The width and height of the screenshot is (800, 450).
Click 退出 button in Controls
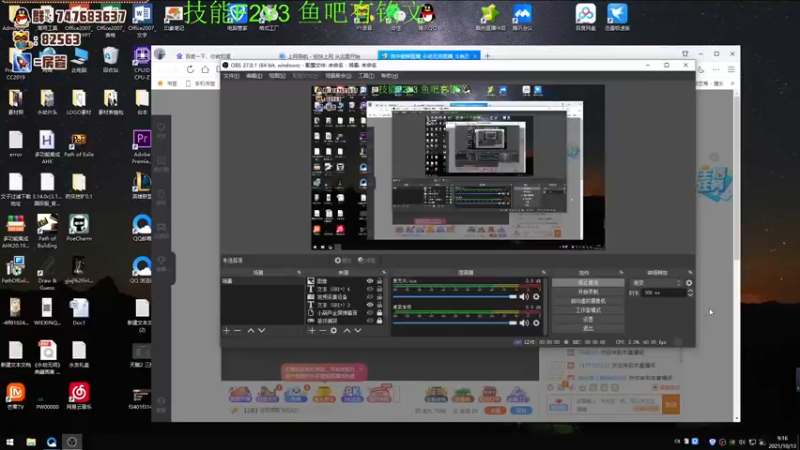[x=588, y=329]
